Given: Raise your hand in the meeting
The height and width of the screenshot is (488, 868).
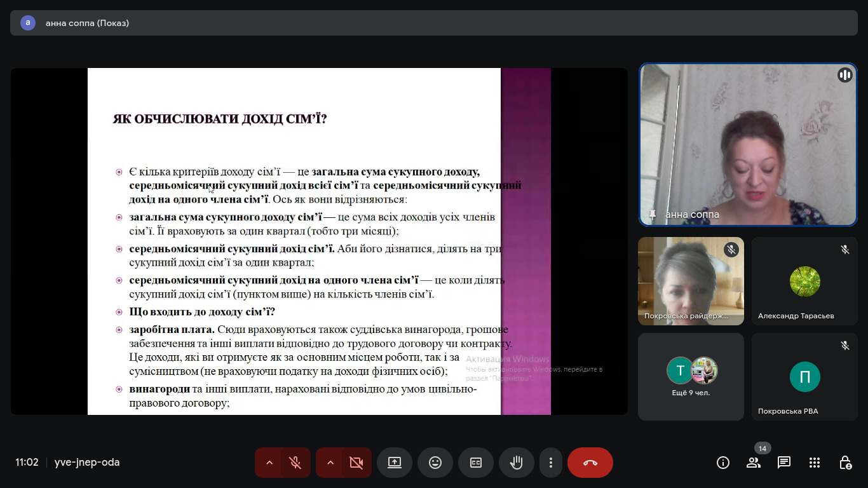Looking at the screenshot, I should pyautogui.click(x=517, y=463).
